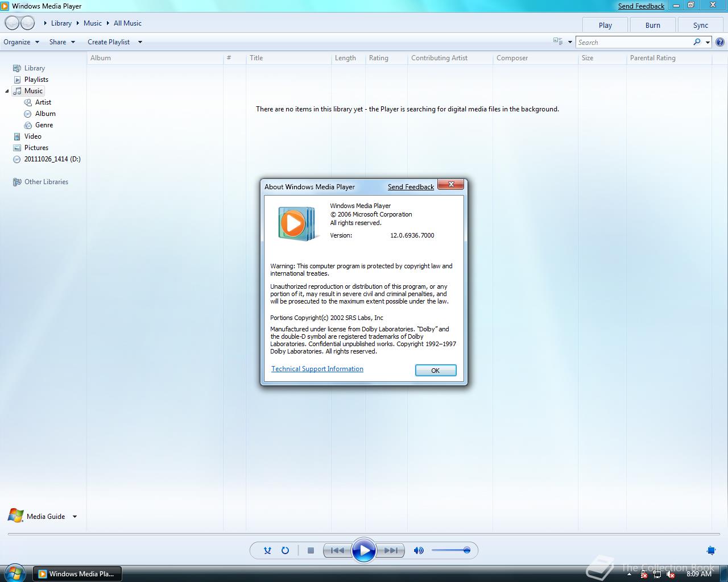Viewport: 728px width, 582px height.
Task: Click the muted speaker tray icon
Action: [671, 574]
